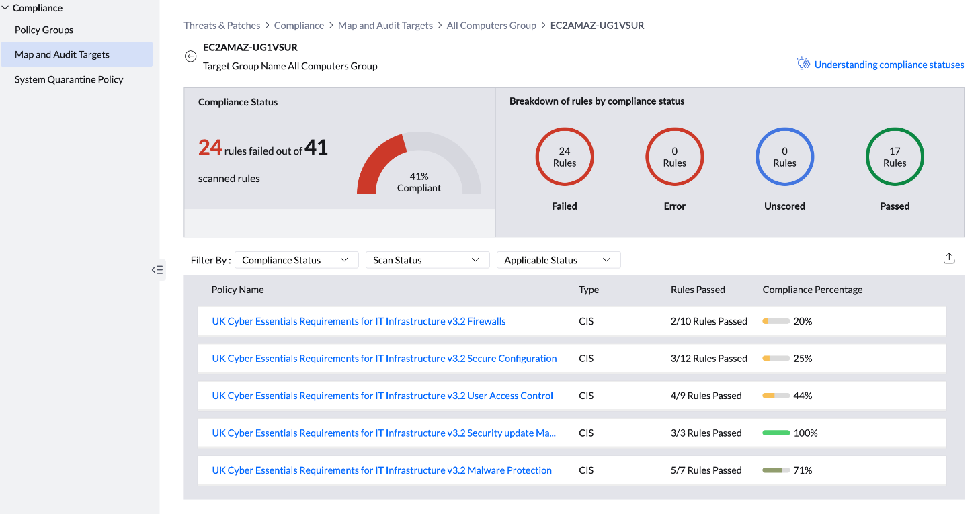Open the Scan Status filter dropdown
980x514 pixels.
click(x=427, y=259)
